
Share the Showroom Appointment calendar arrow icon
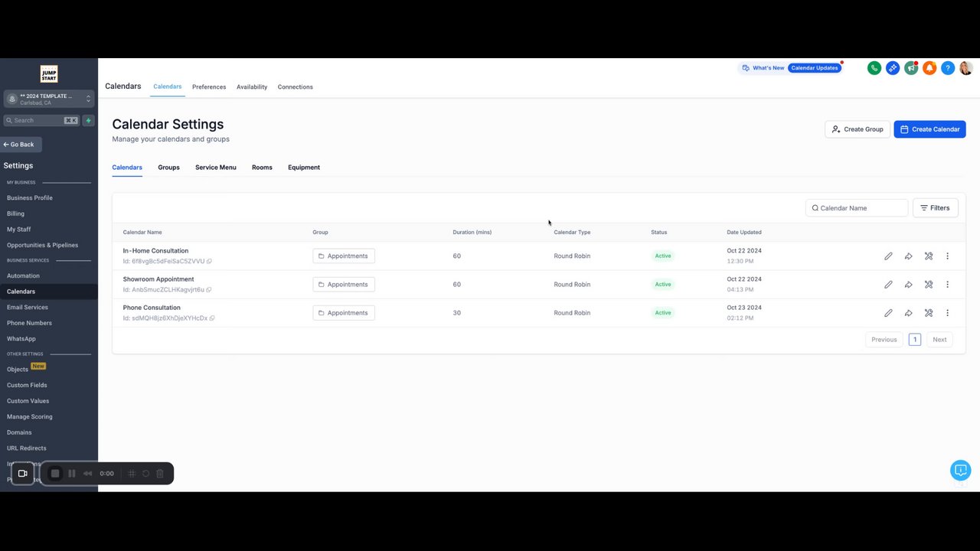coord(908,285)
